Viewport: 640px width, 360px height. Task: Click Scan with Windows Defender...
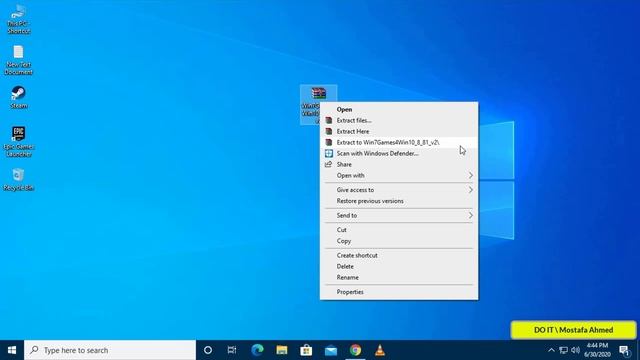point(399,153)
